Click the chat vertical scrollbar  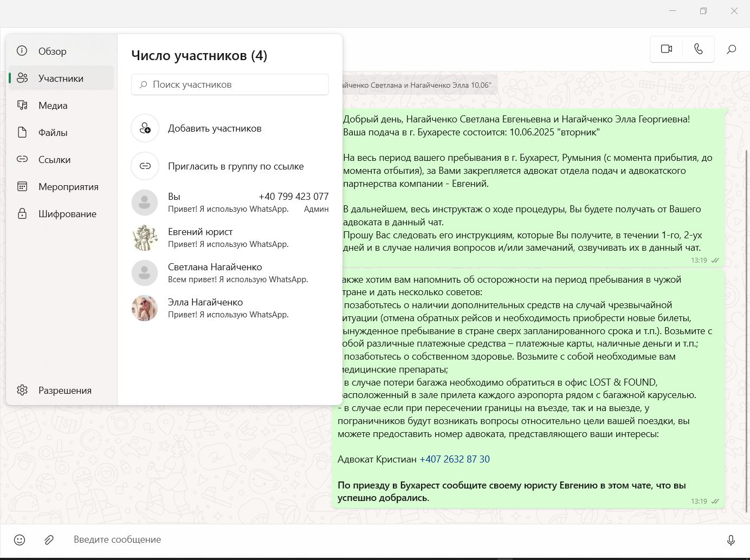(x=747, y=330)
